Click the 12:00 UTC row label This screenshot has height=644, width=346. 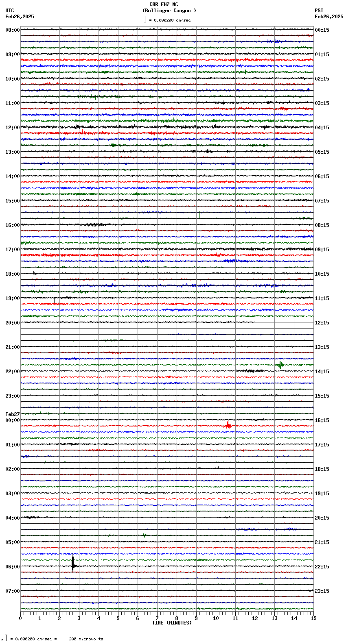[13, 128]
